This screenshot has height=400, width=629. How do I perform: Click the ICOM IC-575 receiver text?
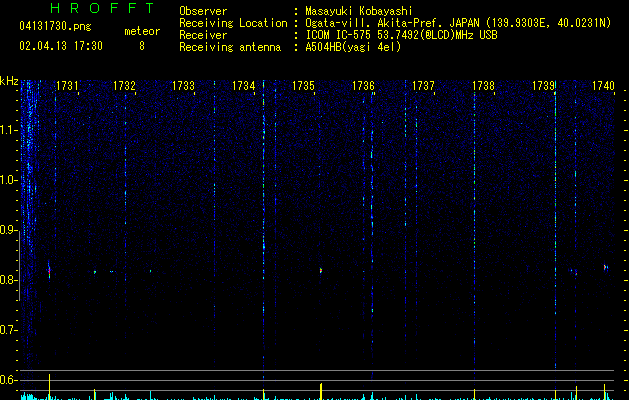(x=401, y=35)
